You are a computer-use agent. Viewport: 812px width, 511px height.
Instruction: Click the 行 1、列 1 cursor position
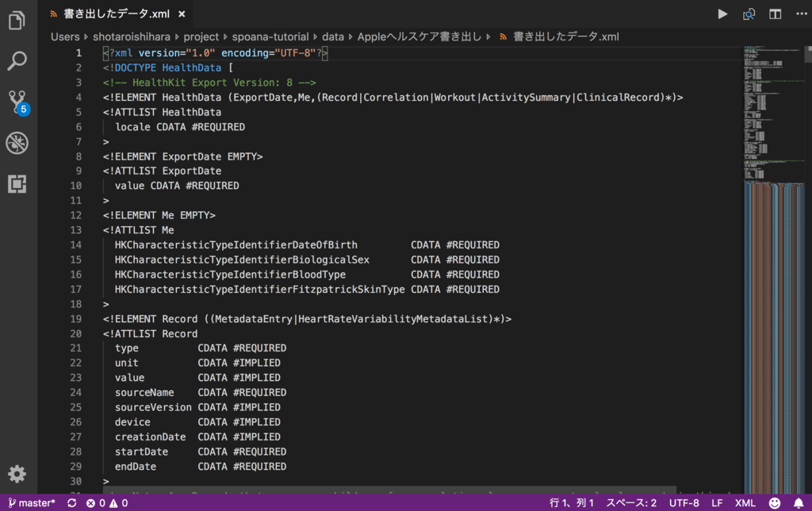(x=571, y=503)
